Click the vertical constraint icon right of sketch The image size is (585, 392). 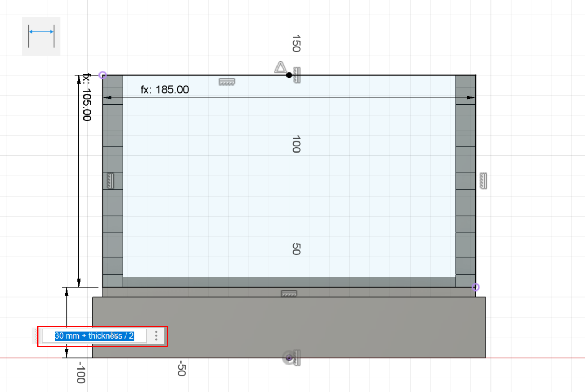pyautogui.click(x=483, y=181)
